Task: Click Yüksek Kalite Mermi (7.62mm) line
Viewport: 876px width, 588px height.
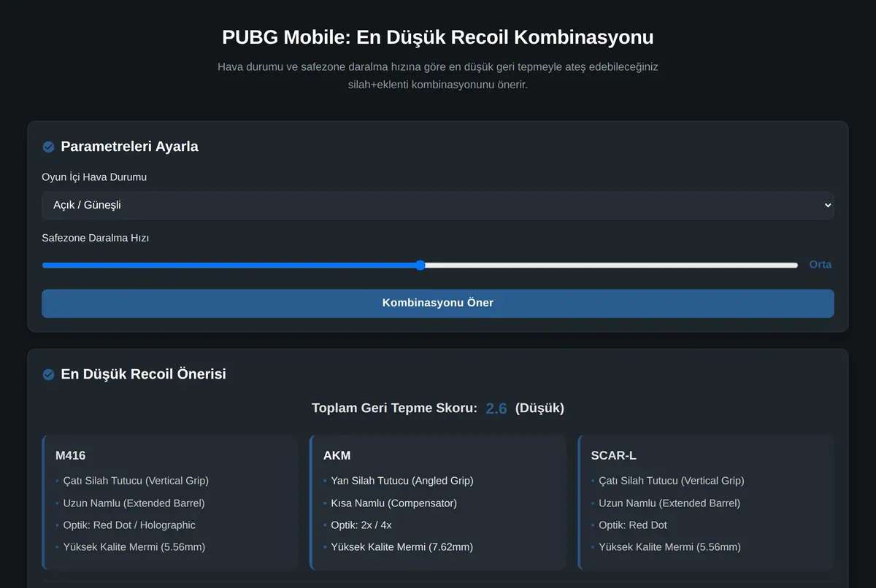Action: point(402,546)
